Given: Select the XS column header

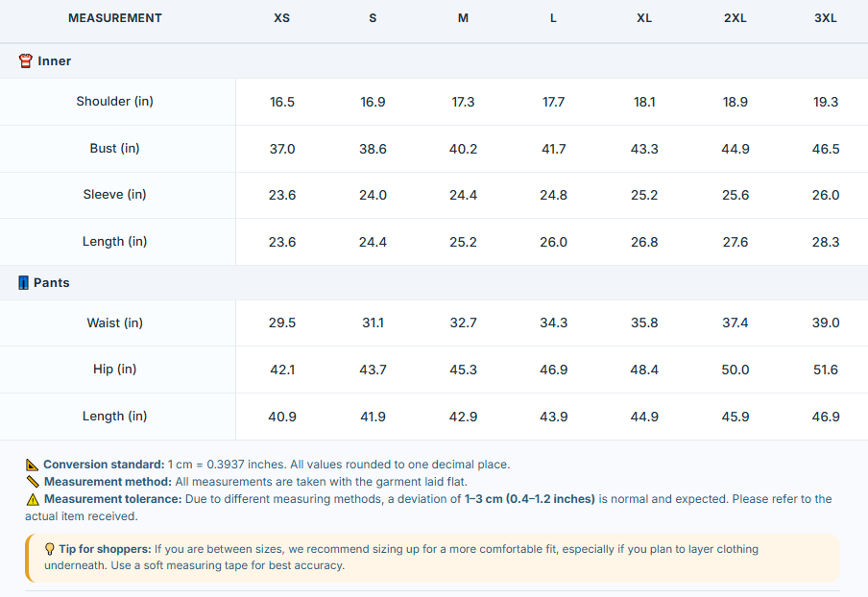Looking at the screenshot, I should click(281, 18).
